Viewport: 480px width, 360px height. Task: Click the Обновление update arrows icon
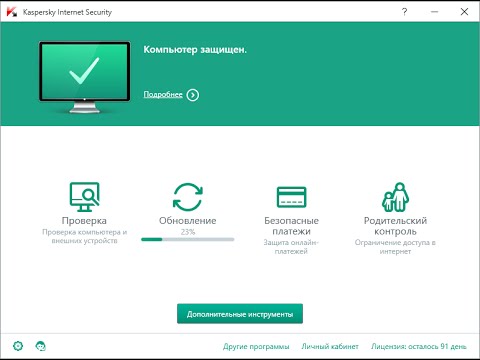[188, 197]
